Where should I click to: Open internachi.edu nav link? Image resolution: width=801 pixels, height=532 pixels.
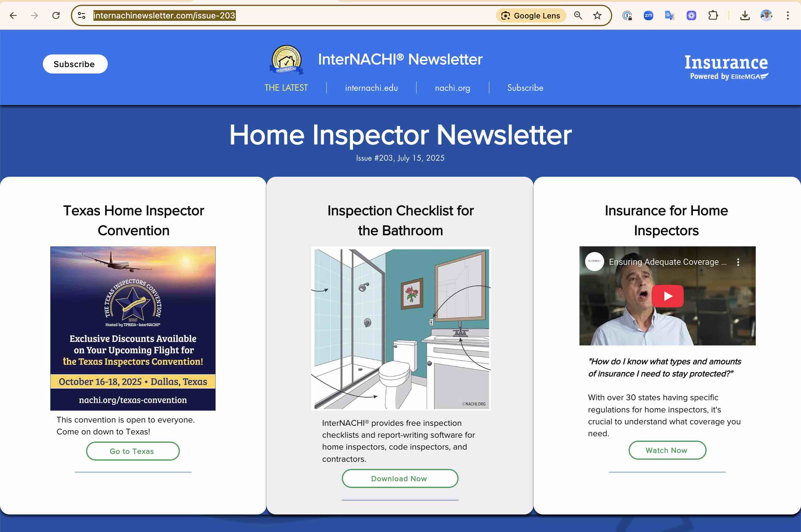point(371,87)
